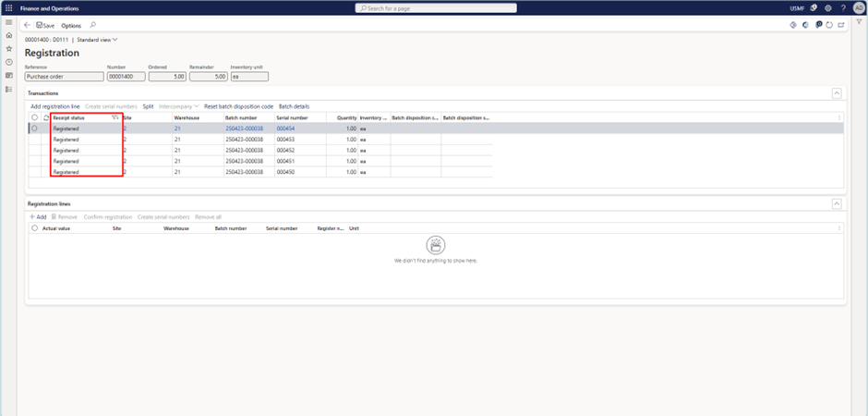Click the back arrow in the action pane
868x416 pixels.
(x=28, y=26)
